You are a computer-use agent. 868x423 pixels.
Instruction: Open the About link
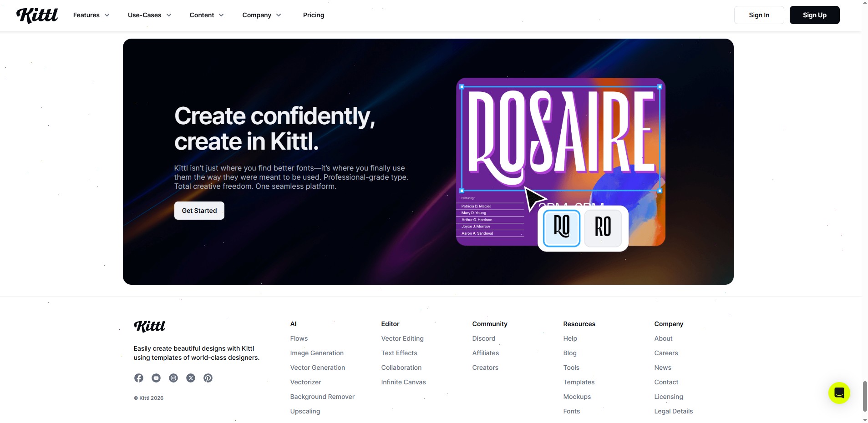pyautogui.click(x=663, y=338)
